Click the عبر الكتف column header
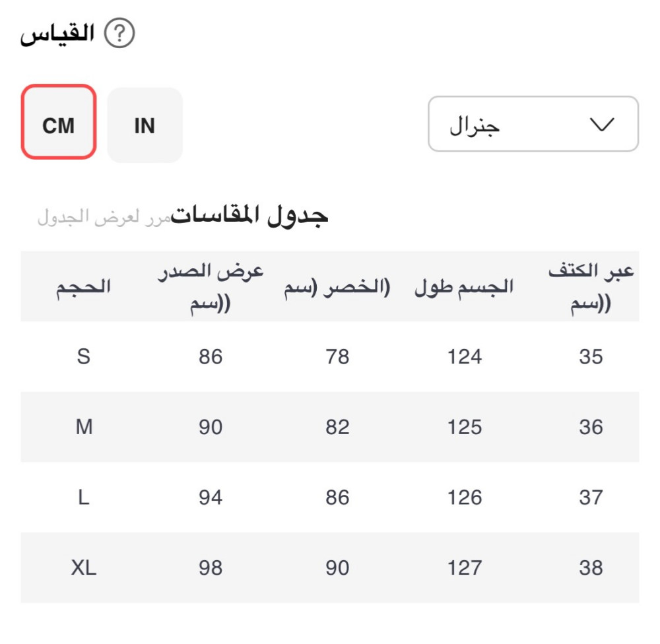This screenshot has height=644, width=660. (x=591, y=288)
